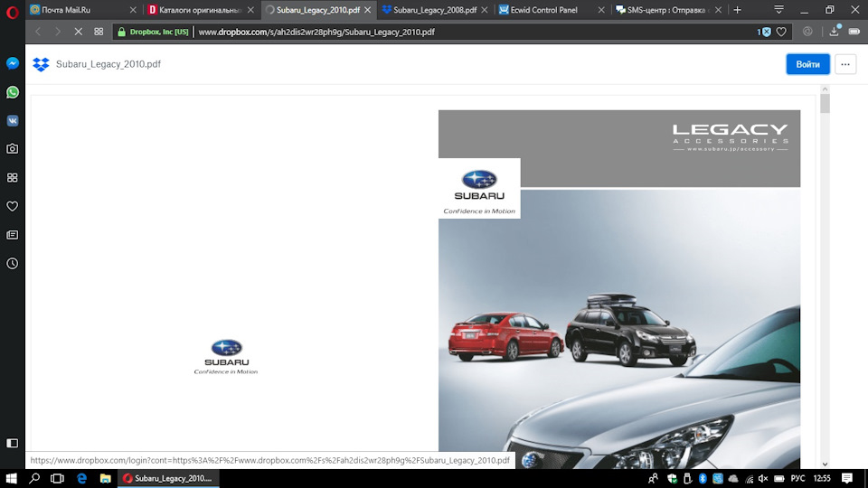Viewport: 868px width, 488px height.
Task: Close the Почта Mail.Ru tab
Action: pos(133,10)
